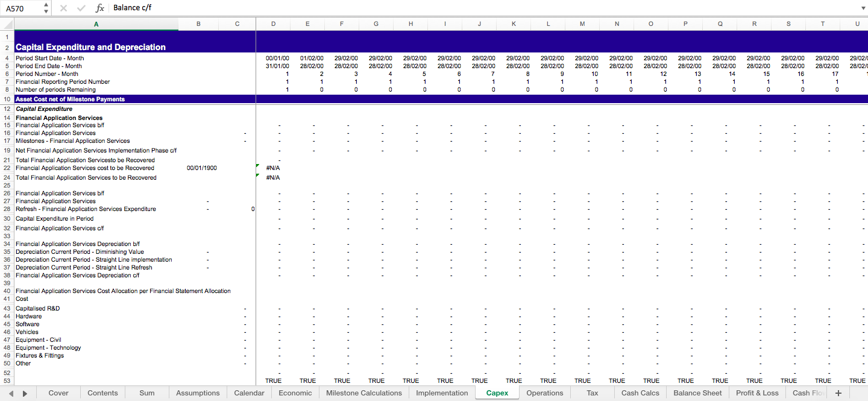Click the Select All corner triangle
Viewport: 868px width, 401px height.
tap(7, 24)
